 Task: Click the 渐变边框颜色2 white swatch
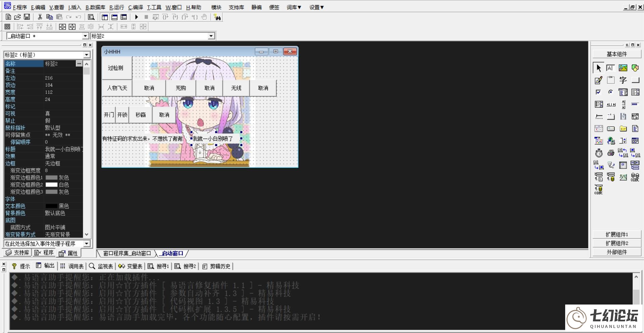click(x=51, y=185)
